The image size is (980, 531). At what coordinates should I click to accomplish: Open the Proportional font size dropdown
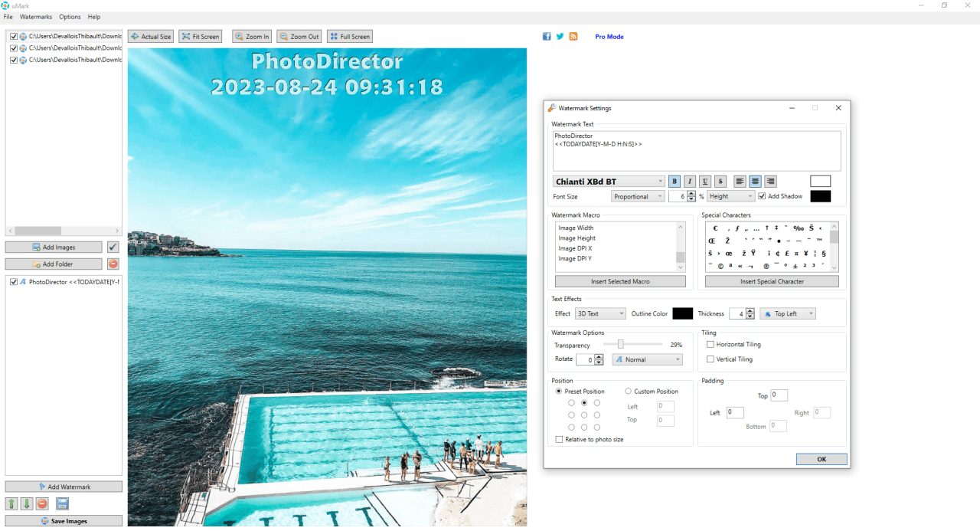tap(639, 196)
